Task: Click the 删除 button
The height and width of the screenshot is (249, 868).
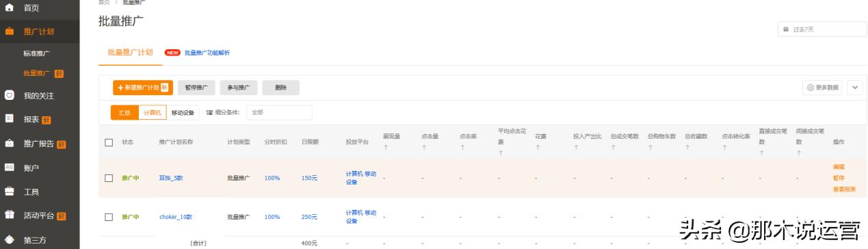Action: [x=280, y=88]
